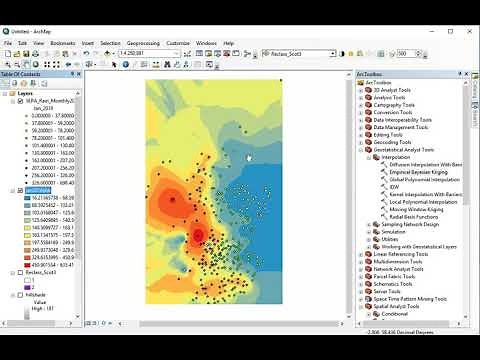Open the Global Polynomial Interpolation tool

pos(424,180)
